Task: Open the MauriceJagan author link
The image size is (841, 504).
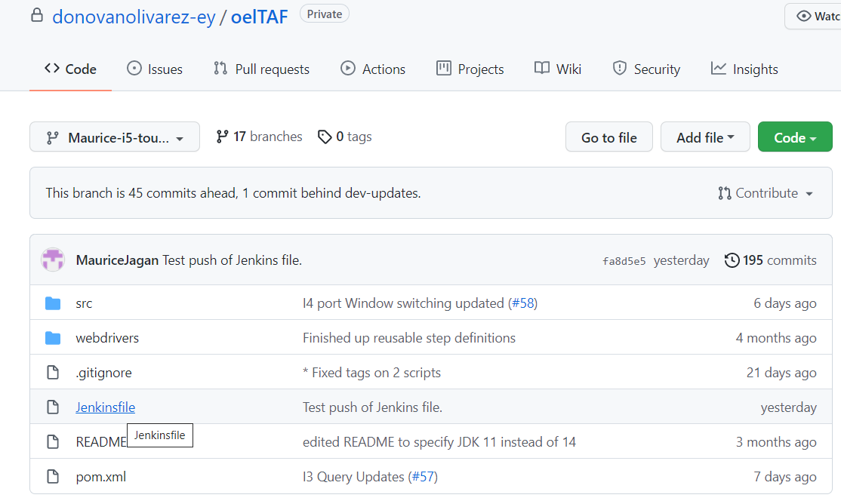Action: click(x=118, y=260)
